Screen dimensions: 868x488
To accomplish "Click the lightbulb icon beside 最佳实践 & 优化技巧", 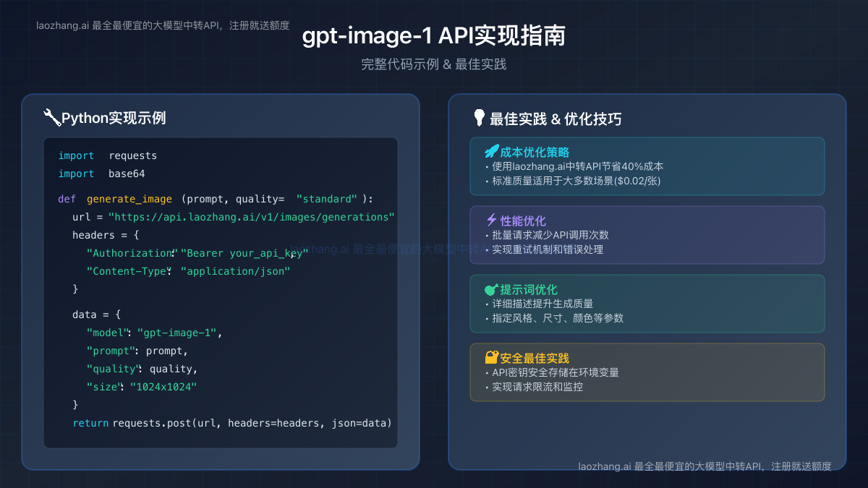I will coord(479,119).
